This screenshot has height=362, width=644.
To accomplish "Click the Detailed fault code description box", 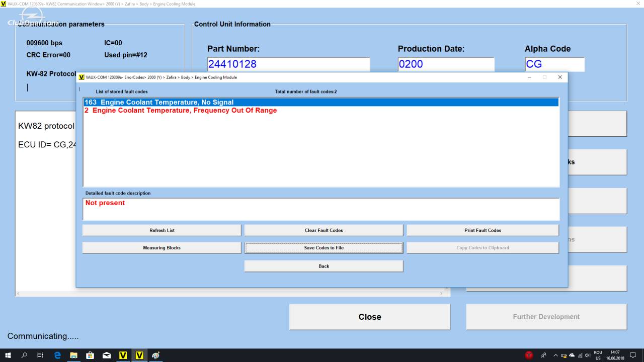I will (321, 209).
